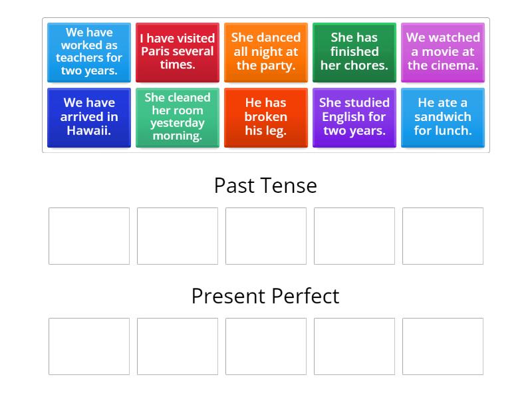Click the second empty slot under Present Perfect
Viewport: 532px width, 399px height.
[x=177, y=346]
